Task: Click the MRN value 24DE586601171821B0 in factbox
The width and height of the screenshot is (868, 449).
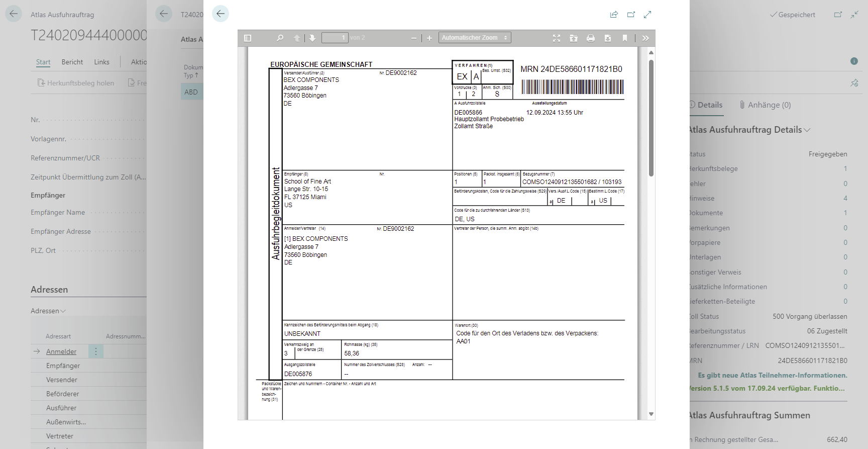Action: [813, 361]
